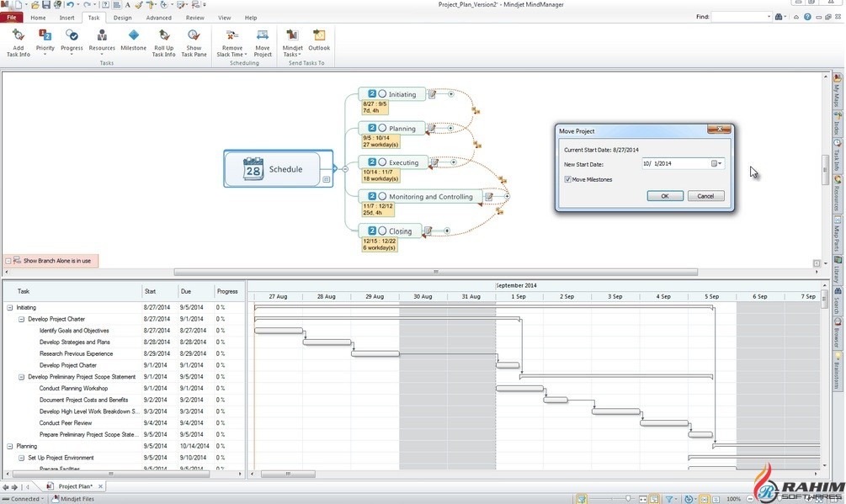This screenshot has height=504, width=846.
Task: Switch to the Home ribbon tab
Action: [38, 18]
